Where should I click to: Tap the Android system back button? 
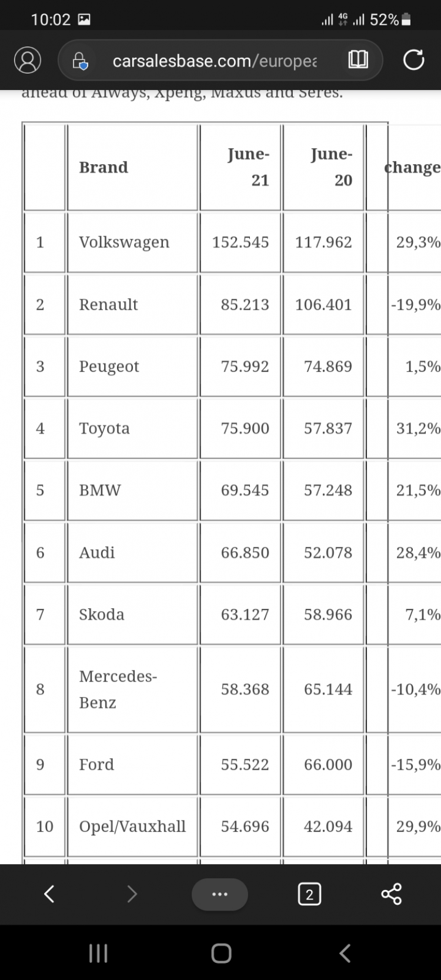pyautogui.click(x=345, y=954)
